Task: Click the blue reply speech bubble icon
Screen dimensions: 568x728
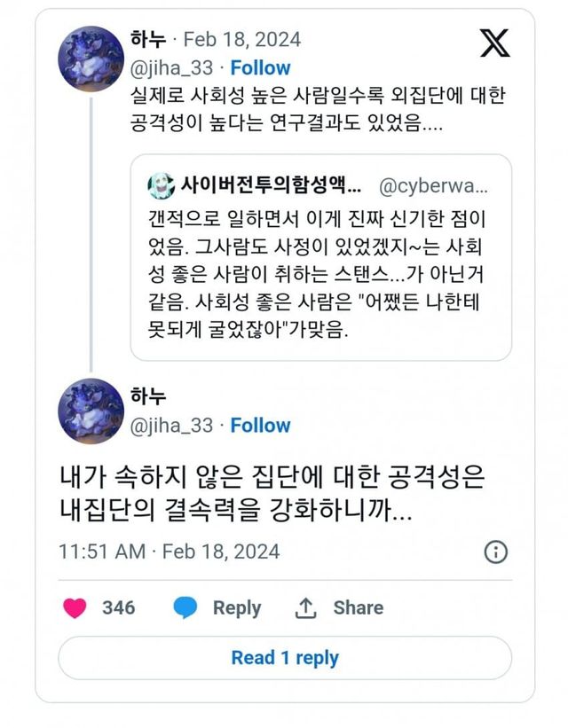Action: click(x=185, y=607)
